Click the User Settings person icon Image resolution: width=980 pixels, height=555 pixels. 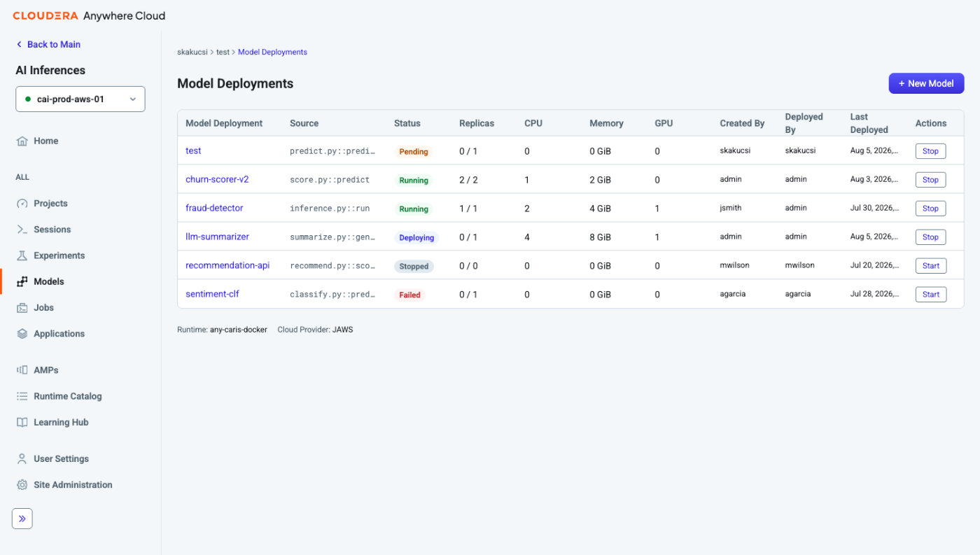(22, 459)
